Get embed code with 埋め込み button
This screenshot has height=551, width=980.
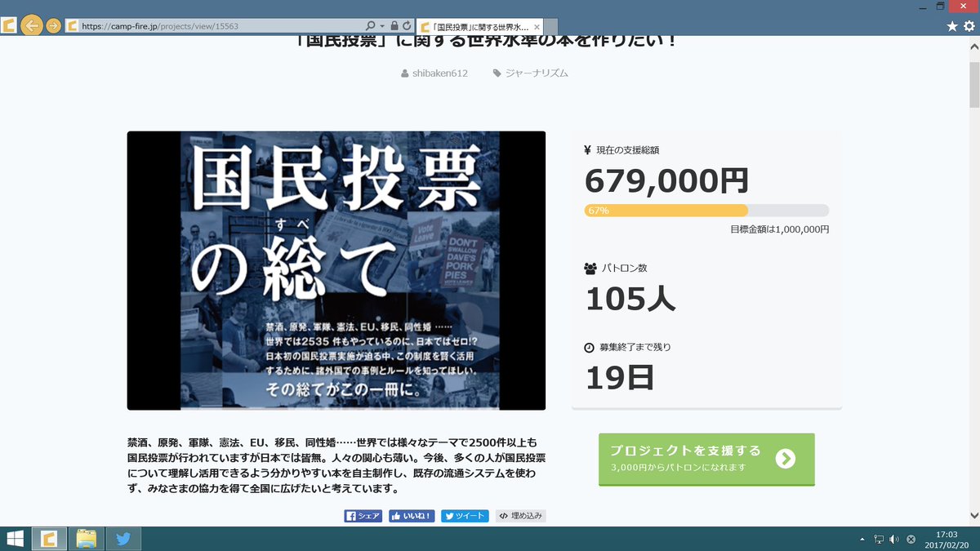pos(520,516)
